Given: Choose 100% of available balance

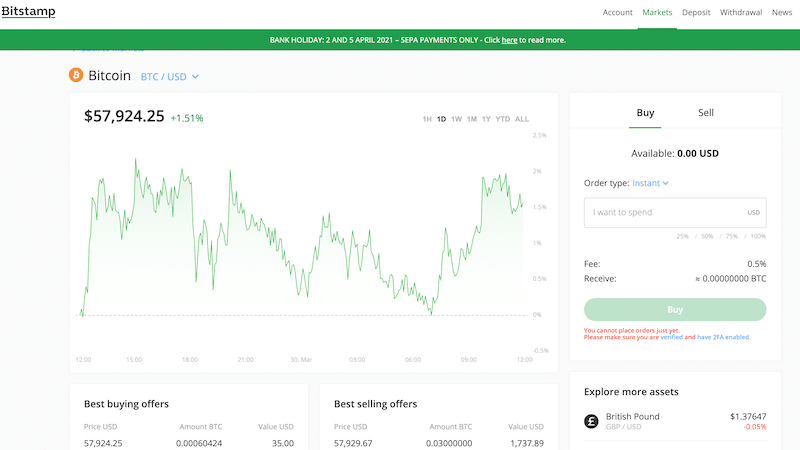Looking at the screenshot, I should (758, 236).
